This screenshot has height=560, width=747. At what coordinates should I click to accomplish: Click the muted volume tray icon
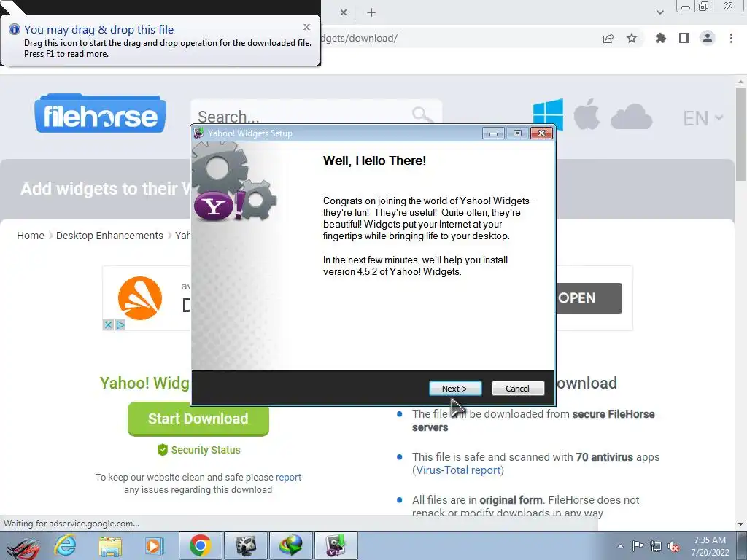click(673, 546)
